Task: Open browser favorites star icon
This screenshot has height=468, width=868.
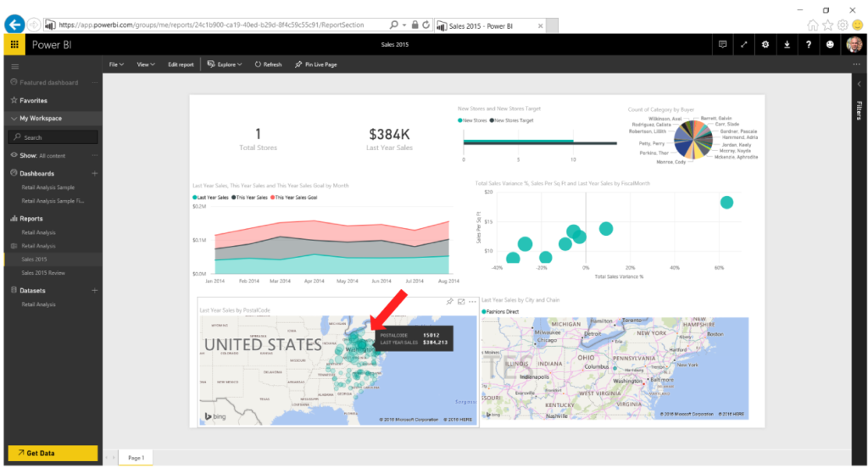Action: 827,25
